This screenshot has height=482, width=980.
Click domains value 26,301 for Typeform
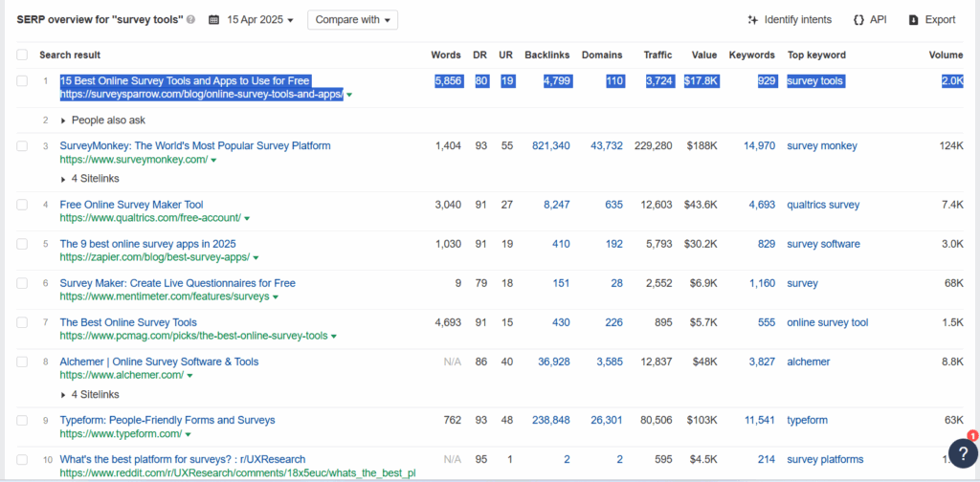(606, 420)
